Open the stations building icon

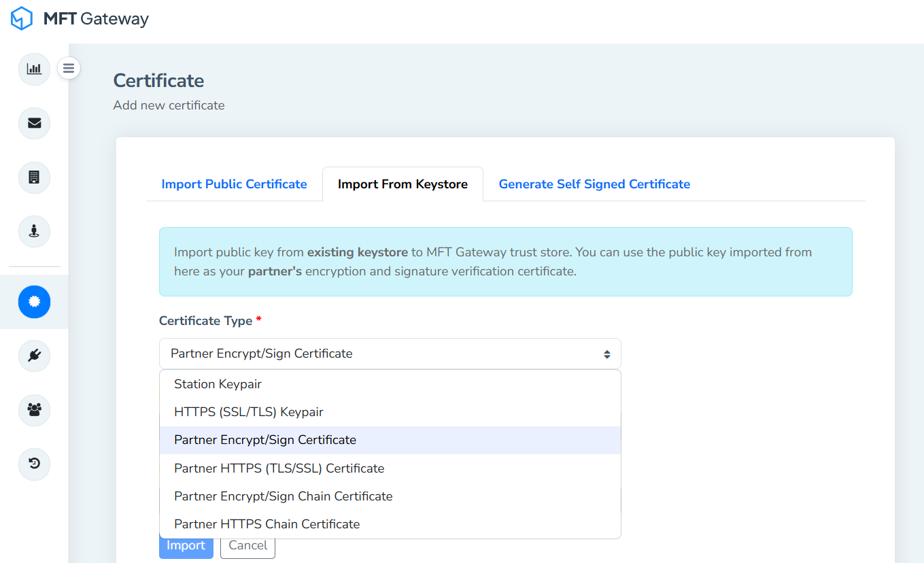click(x=34, y=177)
